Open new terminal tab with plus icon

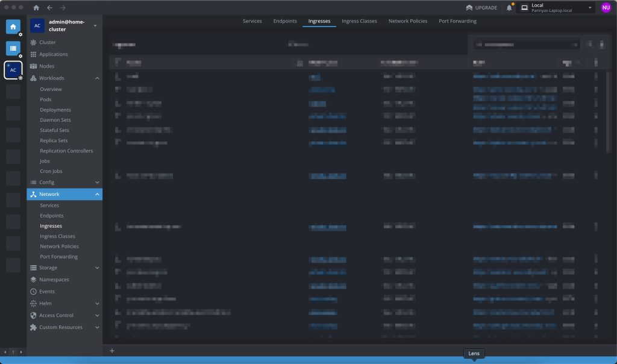click(112, 351)
